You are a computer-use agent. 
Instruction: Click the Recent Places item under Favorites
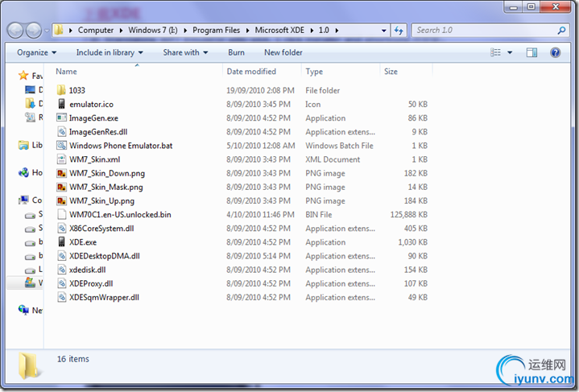tap(34, 118)
